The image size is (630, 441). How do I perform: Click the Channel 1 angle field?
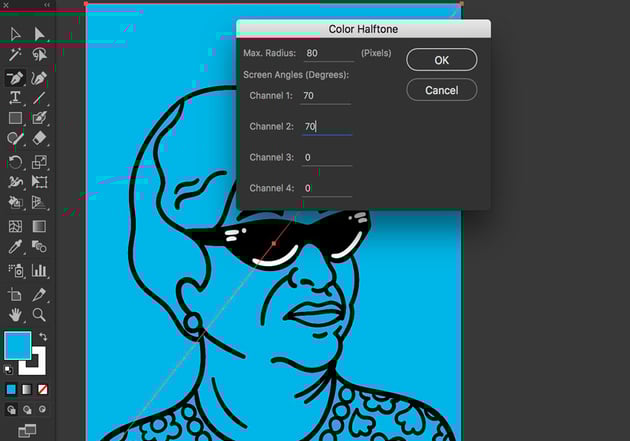pyautogui.click(x=325, y=96)
